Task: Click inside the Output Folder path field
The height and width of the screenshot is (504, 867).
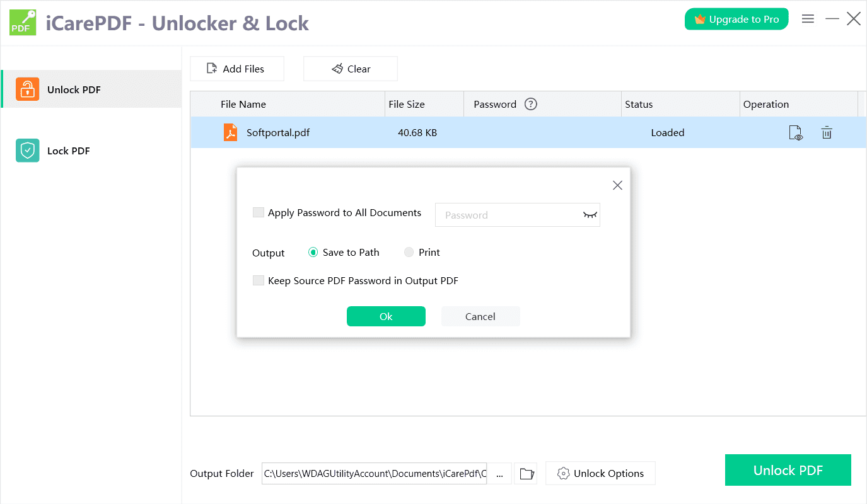Action: tap(372, 473)
